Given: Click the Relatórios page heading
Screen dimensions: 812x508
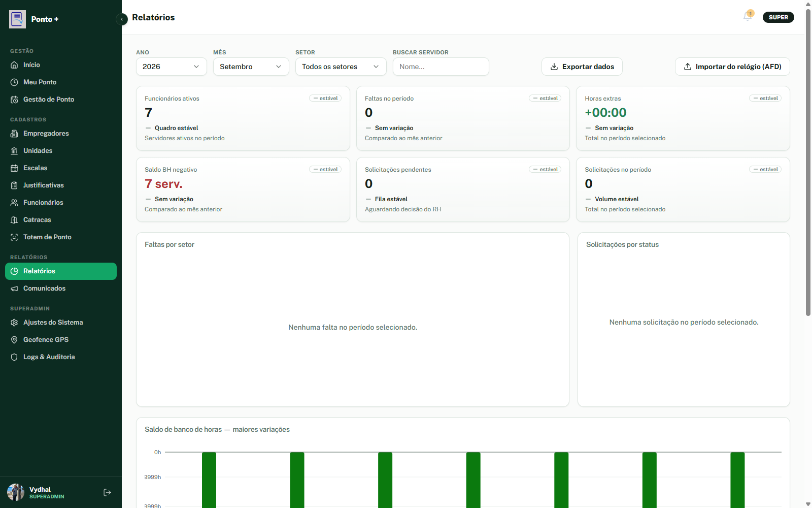Looking at the screenshot, I should tap(153, 17).
